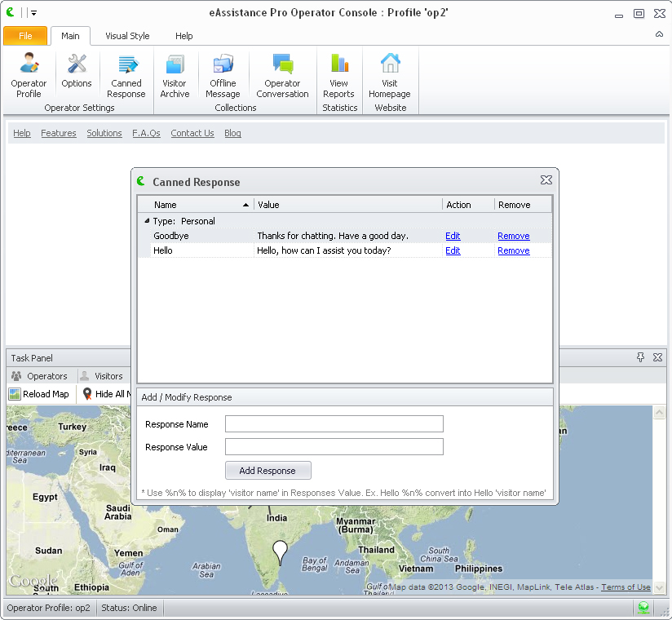Open the File menu
Image resolution: width=672 pixels, height=620 pixels.
pos(25,36)
